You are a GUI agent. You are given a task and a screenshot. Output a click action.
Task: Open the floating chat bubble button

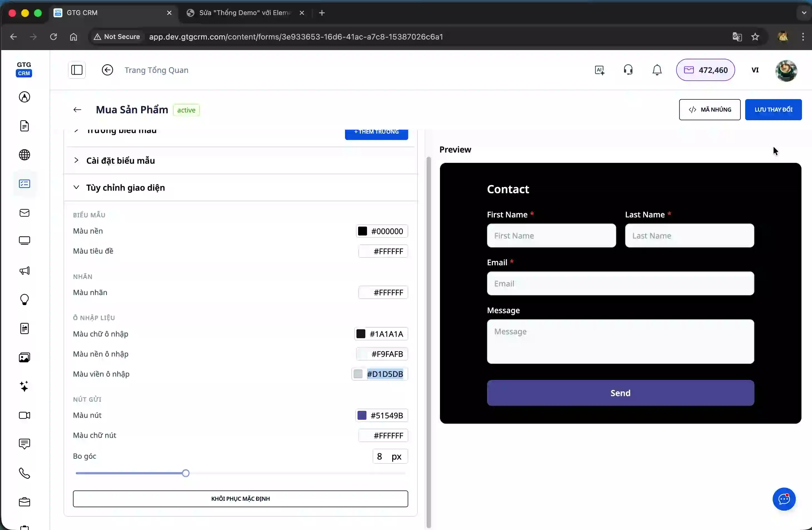(784, 499)
